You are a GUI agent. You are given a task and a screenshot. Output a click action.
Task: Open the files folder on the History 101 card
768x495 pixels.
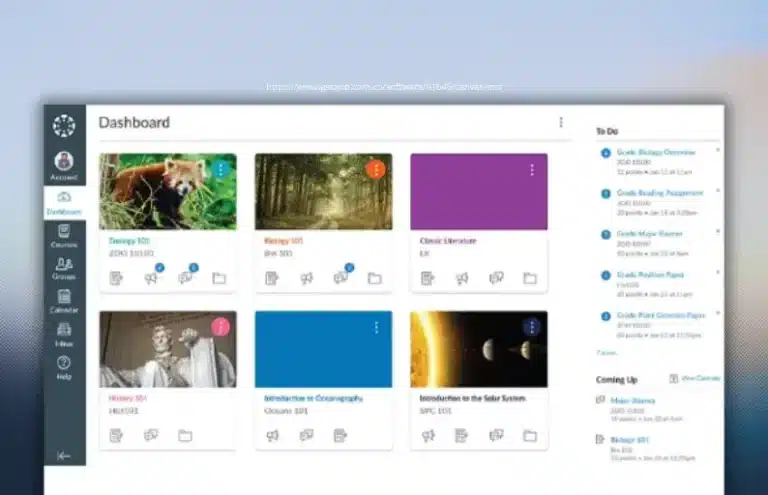pyautogui.click(x=185, y=435)
